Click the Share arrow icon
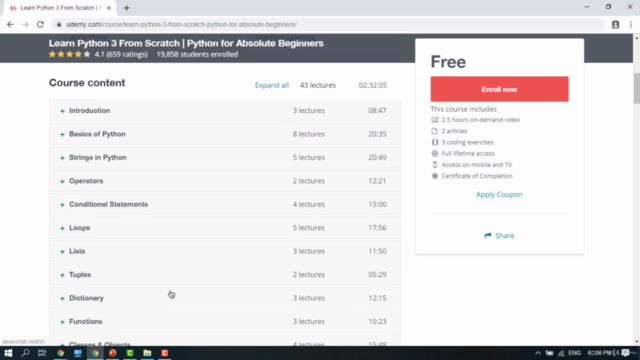The height and width of the screenshot is (360, 640). 488,236
